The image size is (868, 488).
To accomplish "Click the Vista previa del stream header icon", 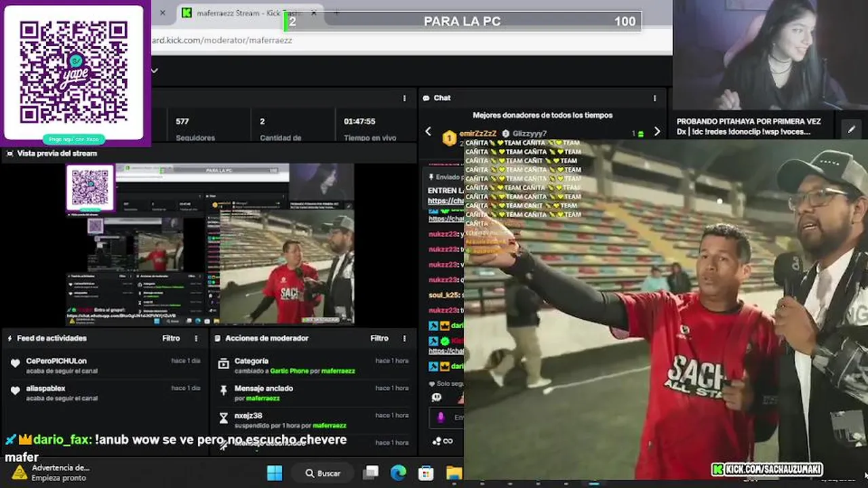I will point(9,154).
